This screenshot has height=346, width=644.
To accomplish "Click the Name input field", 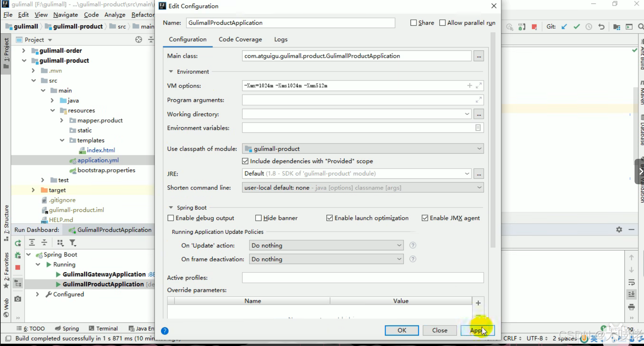I will [x=290, y=23].
